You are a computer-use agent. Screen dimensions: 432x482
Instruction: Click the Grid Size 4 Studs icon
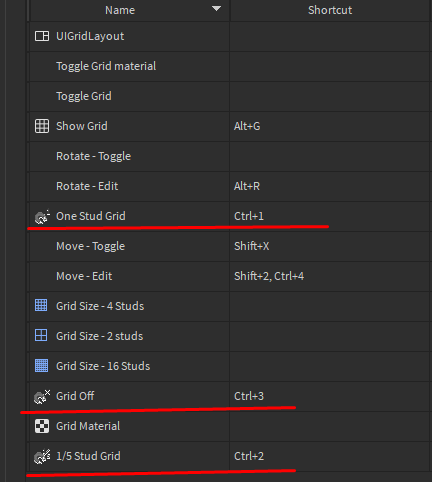pyautogui.click(x=41, y=305)
